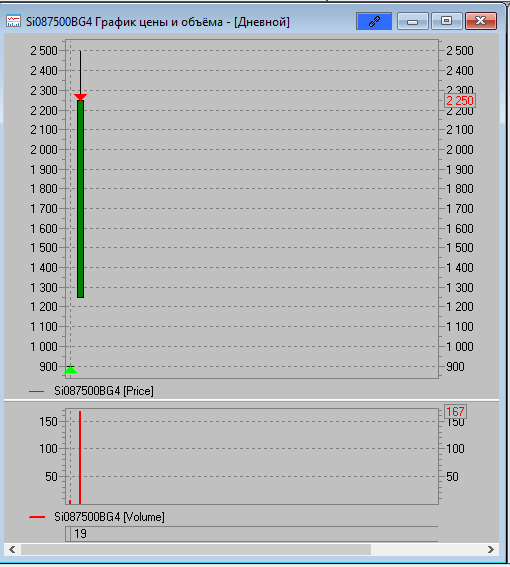This screenshot has height=567, width=510.
Task: Maximize the chart window
Action: coord(446,21)
